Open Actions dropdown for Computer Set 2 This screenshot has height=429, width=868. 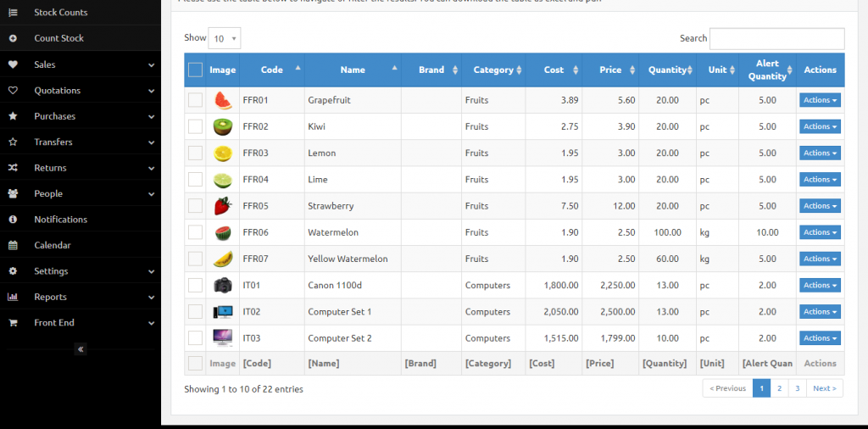point(820,337)
